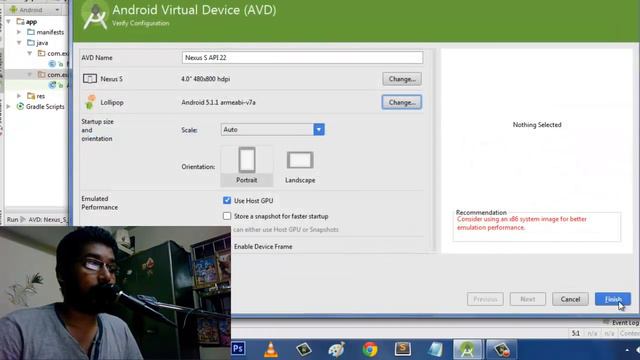The height and width of the screenshot is (360, 640).
Task: Click the Previous button
Action: pos(485,299)
